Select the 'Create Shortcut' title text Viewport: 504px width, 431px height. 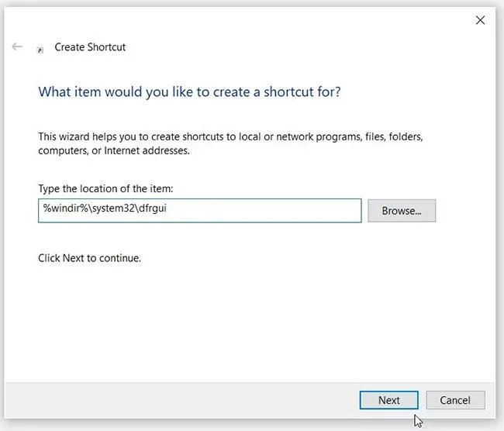pos(90,47)
